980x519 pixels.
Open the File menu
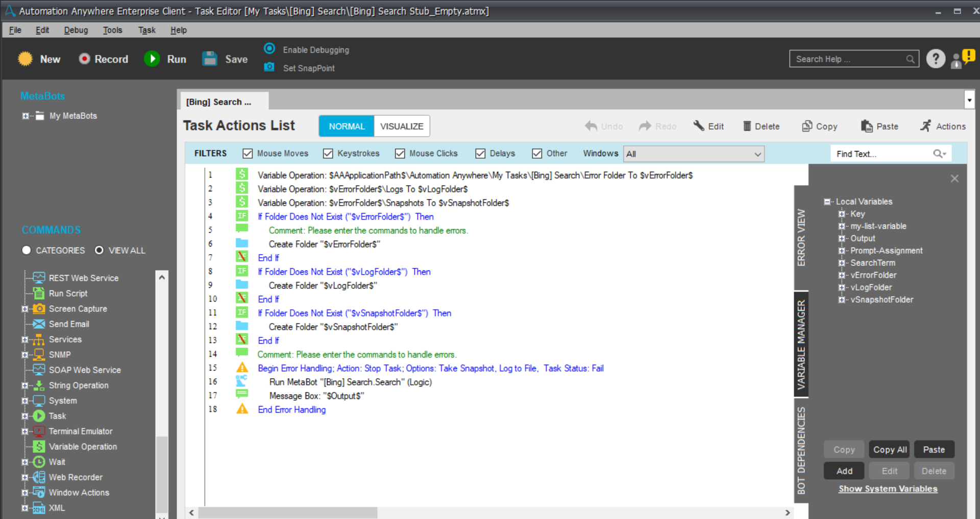click(x=15, y=30)
